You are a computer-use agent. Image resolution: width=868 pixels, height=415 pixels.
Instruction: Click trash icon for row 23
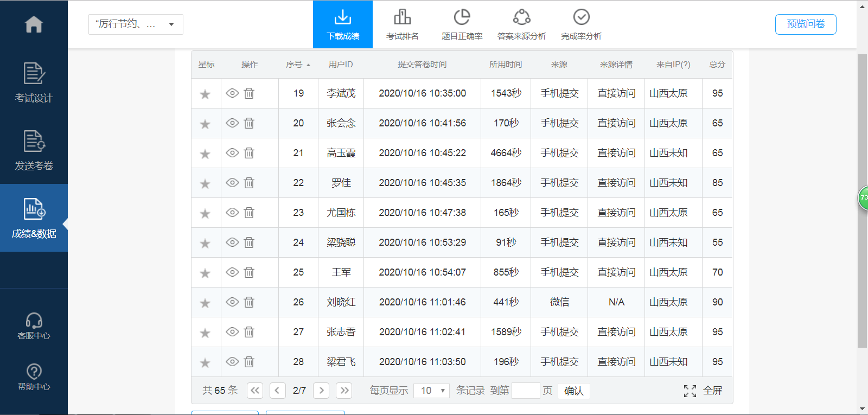point(249,213)
